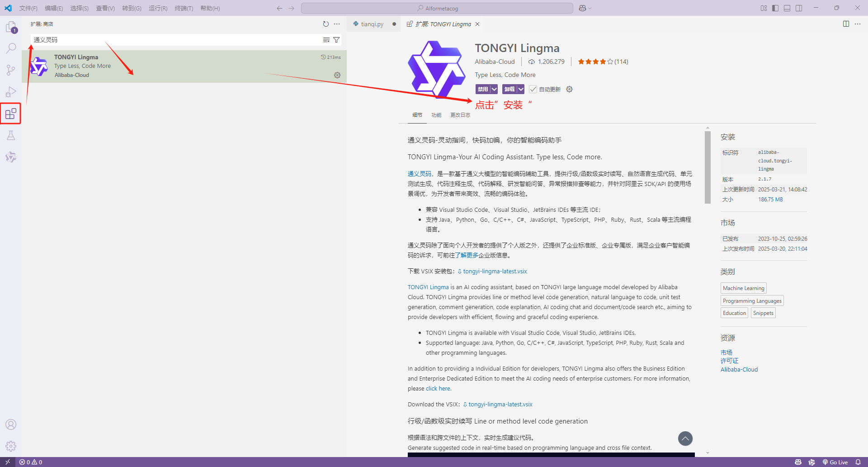Click the Disable extension button
868x467 pixels.
pos(483,89)
